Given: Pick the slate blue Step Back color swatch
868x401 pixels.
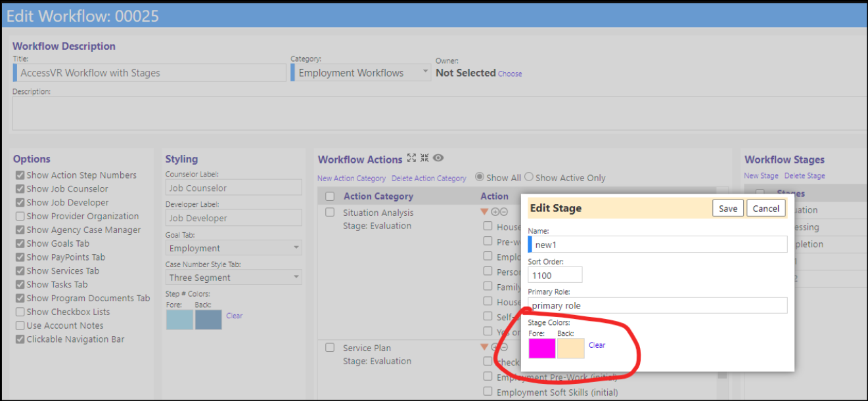Looking at the screenshot, I should pos(208,320).
